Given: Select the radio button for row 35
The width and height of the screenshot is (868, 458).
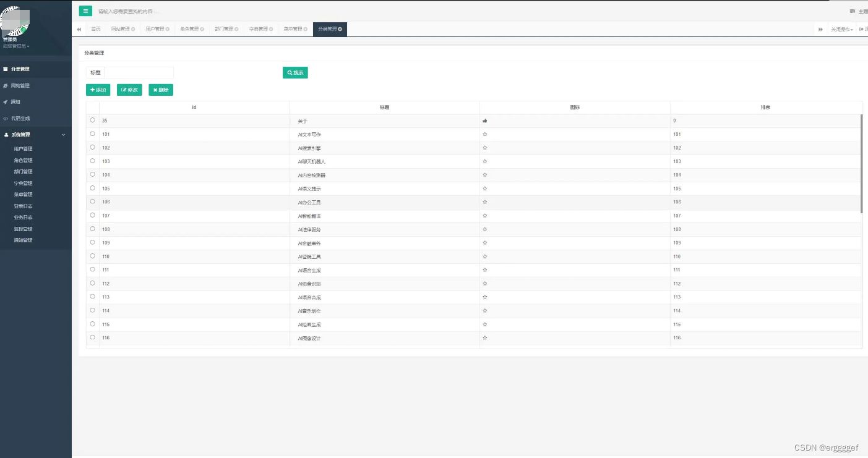Looking at the screenshot, I should (93, 121).
